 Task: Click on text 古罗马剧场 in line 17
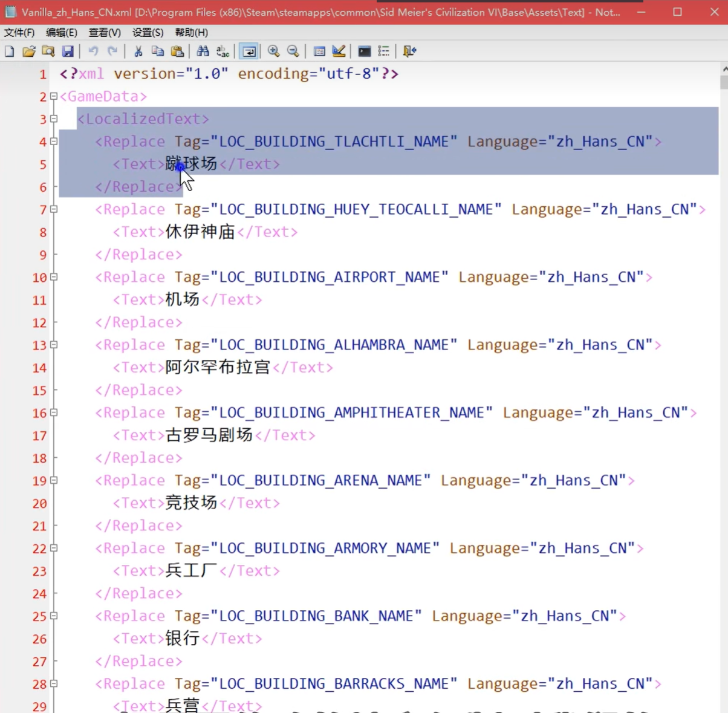[209, 435]
